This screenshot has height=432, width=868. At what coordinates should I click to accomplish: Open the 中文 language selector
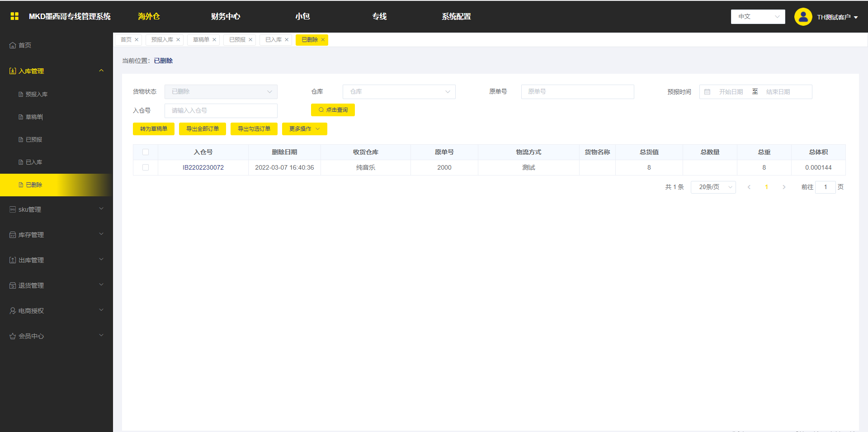[x=758, y=17]
